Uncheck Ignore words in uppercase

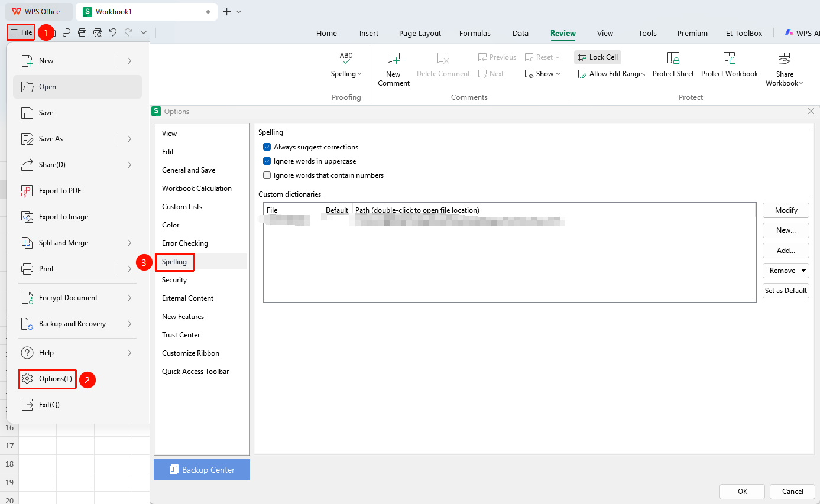(267, 161)
